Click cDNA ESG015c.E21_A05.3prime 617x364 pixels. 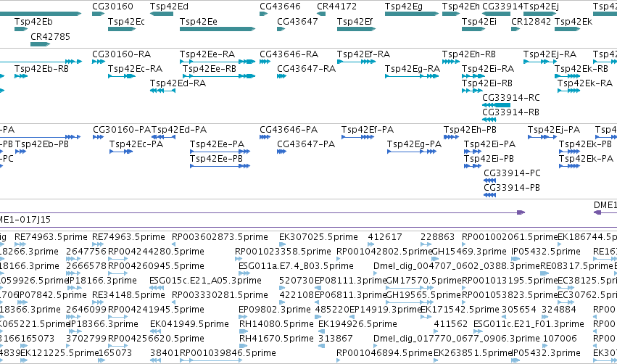pos(205,281)
